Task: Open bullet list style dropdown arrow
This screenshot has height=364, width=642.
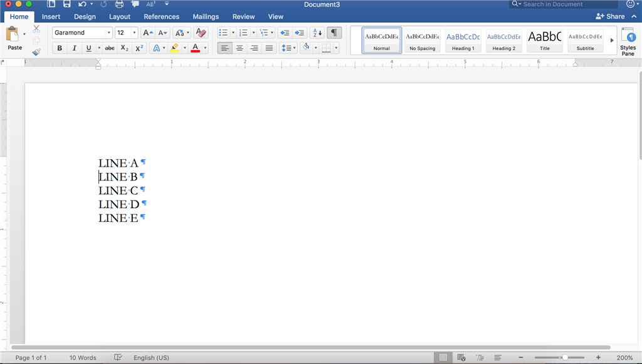Action: [233, 33]
